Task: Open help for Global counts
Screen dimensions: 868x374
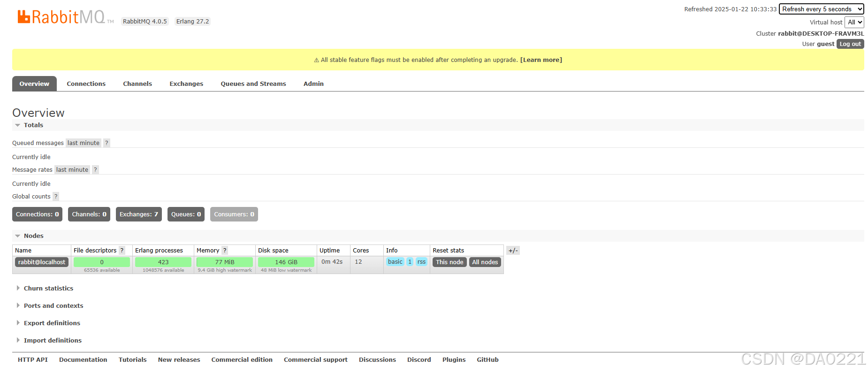Action: coord(56,197)
